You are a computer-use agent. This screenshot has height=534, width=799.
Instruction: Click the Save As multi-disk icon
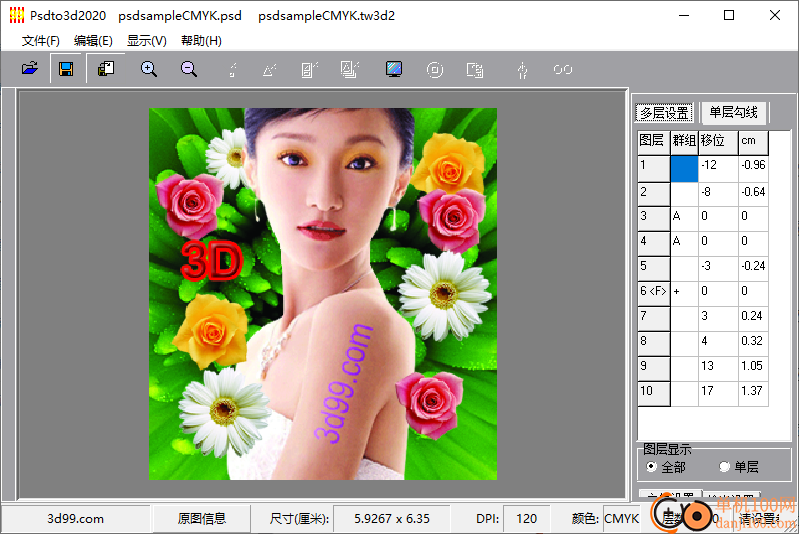pyautogui.click(x=106, y=69)
